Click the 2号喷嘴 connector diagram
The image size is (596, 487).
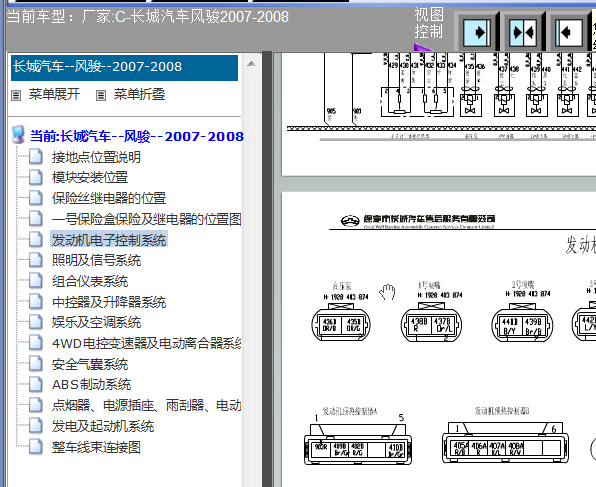coord(522,323)
